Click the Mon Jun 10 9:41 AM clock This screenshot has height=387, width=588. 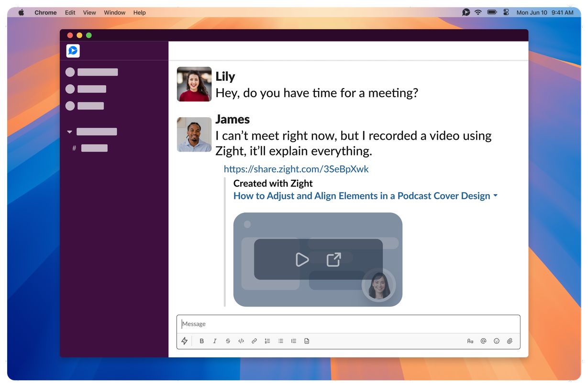pyautogui.click(x=544, y=12)
